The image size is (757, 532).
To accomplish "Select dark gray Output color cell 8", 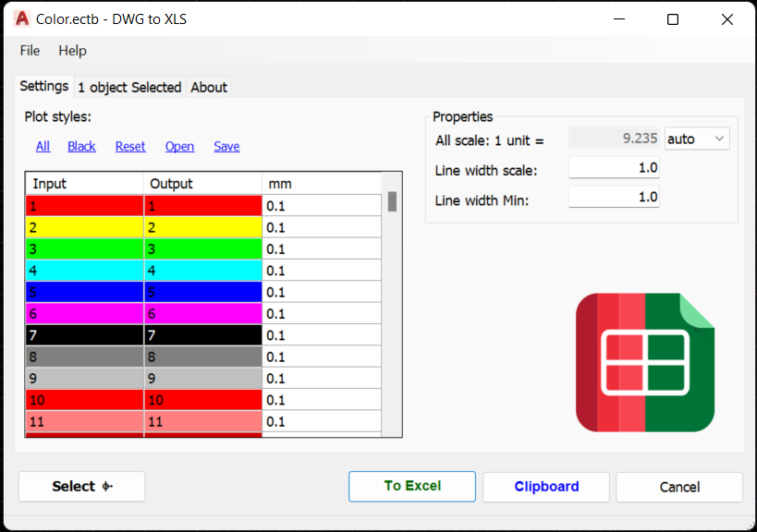I will [203, 357].
